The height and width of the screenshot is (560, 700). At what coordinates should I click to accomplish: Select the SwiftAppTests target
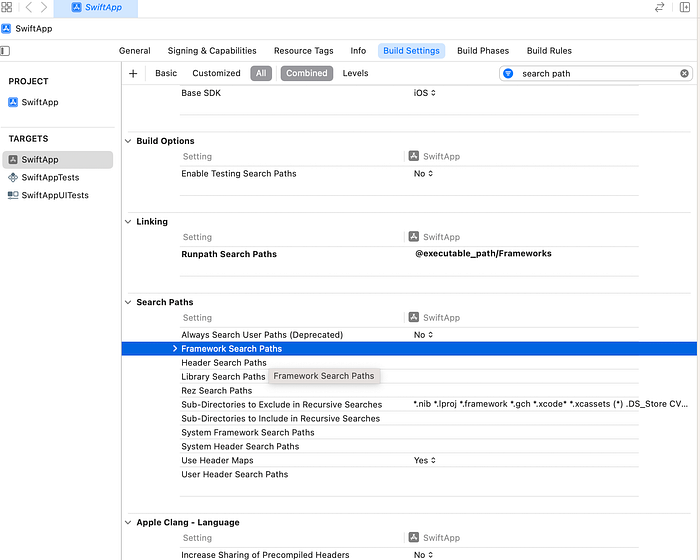coord(44,178)
